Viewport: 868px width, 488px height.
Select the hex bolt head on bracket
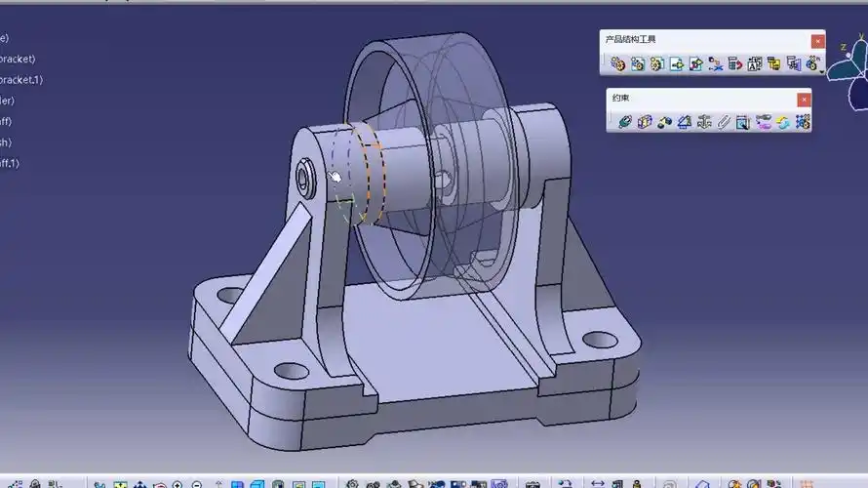click(304, 178)
